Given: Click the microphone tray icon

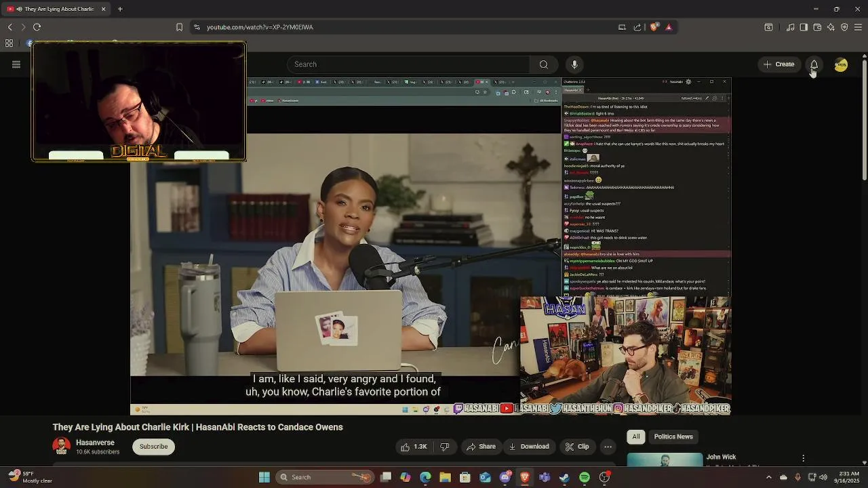Looking at the screenshot, I should 797,477.
